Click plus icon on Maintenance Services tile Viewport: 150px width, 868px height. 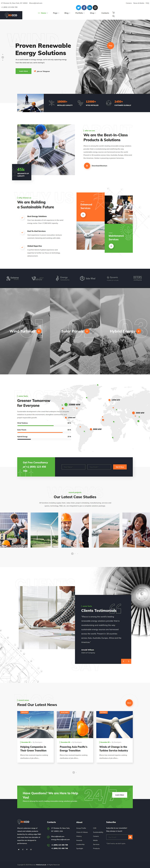tap(111, 246)
